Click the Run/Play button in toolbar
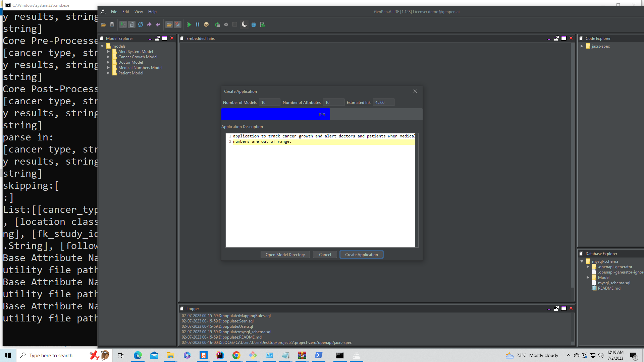This screenshot has height=362, width=644. pyautogui.click(x=189, y=24)
